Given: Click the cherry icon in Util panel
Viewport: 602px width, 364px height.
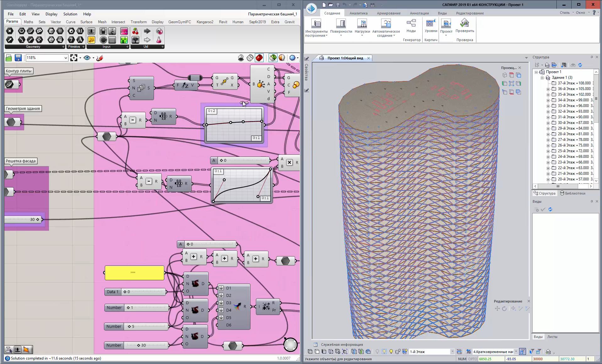Looking at the screenshot, I should click(x=135, y=31).
